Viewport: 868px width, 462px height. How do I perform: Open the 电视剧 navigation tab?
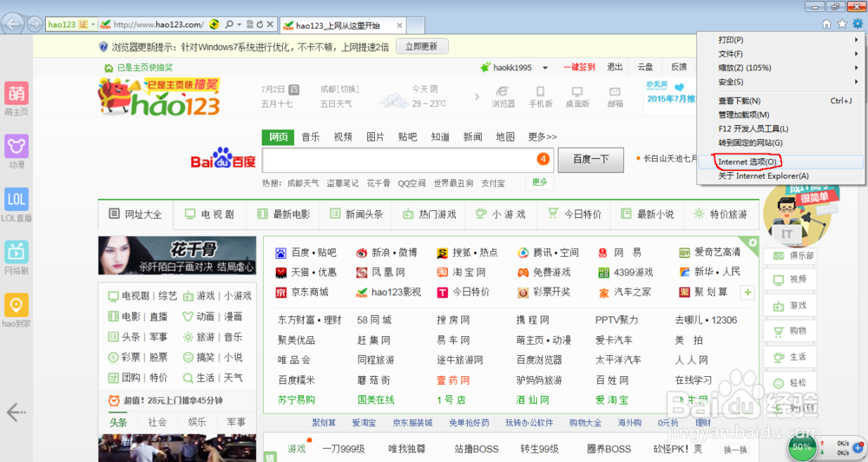click(x=210, y=214)
